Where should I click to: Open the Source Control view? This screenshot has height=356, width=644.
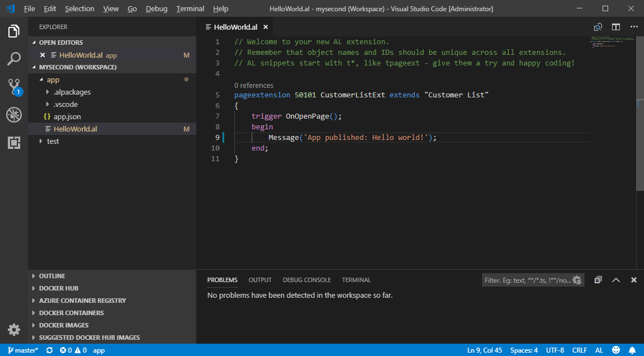pyautogui.click(x=14, y=87)
